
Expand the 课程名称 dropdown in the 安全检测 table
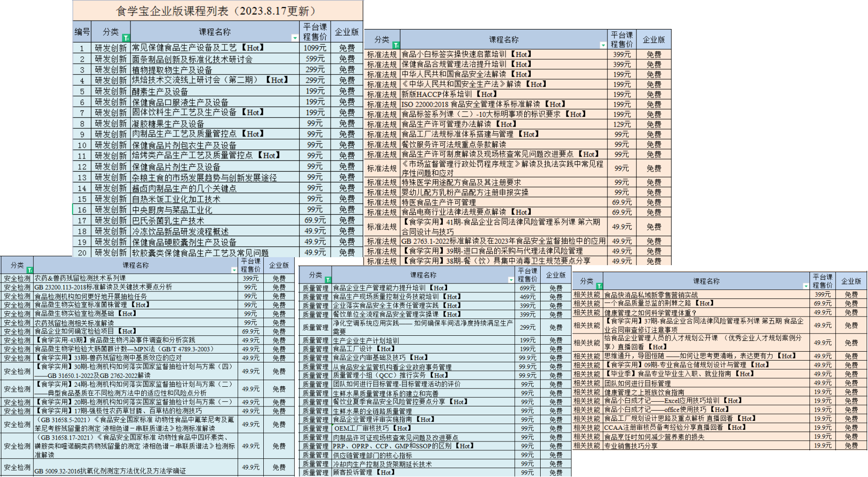point(234,270)
